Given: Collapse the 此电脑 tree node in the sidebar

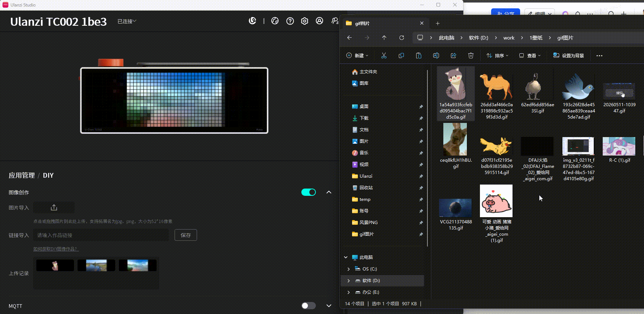Looking at the screenshot, I should (346, 257).
